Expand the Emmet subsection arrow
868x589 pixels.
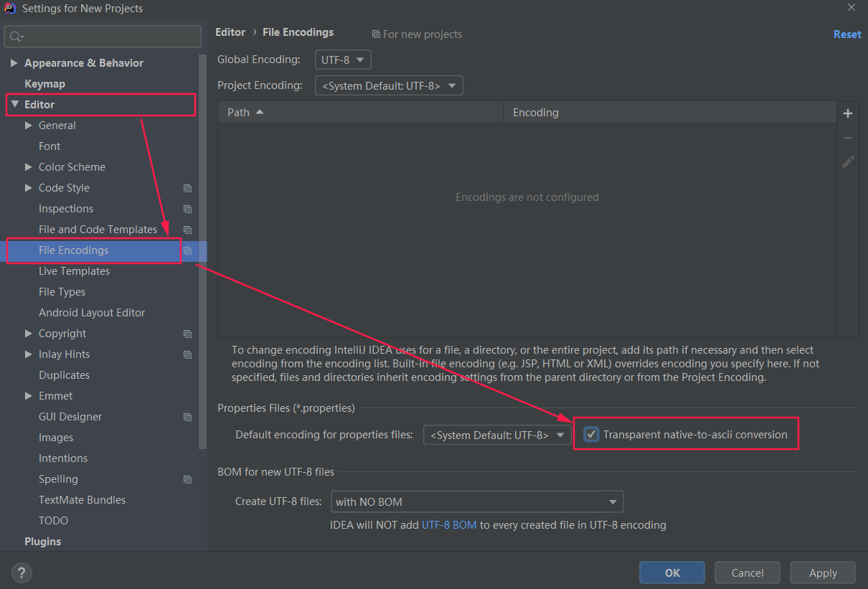click(x=29, y=396)
